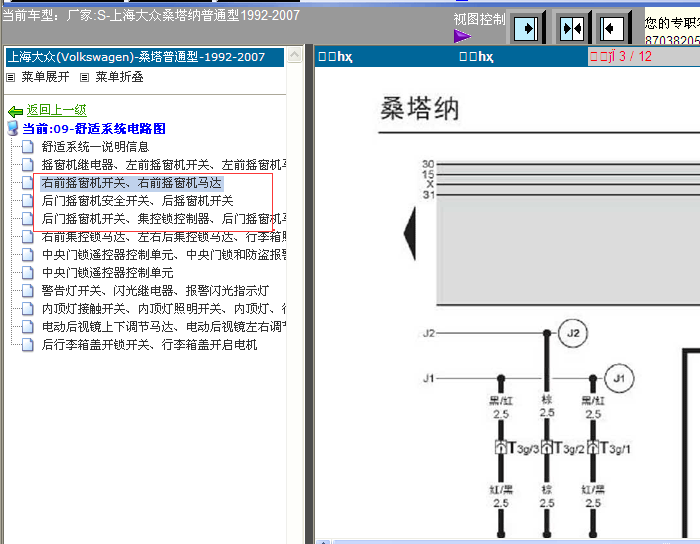The image size is (700, 544).
Task: Click the view control split-center arrows button
Action: coord(572,29)
